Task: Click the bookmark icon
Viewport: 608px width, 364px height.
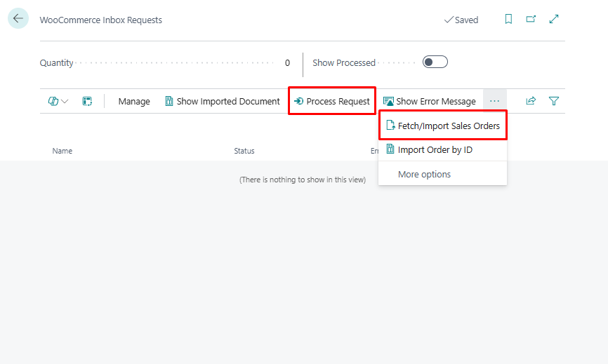Action: [508, 19]
